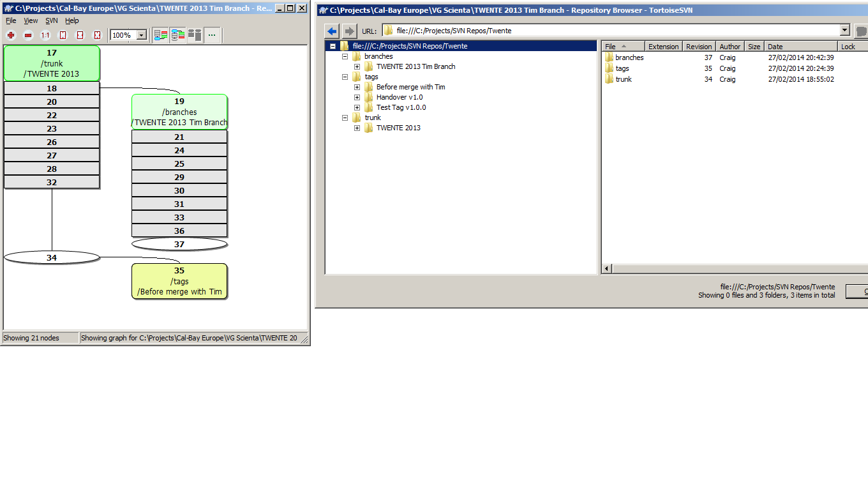Sort by the Author column header

(x=730, y=47)
